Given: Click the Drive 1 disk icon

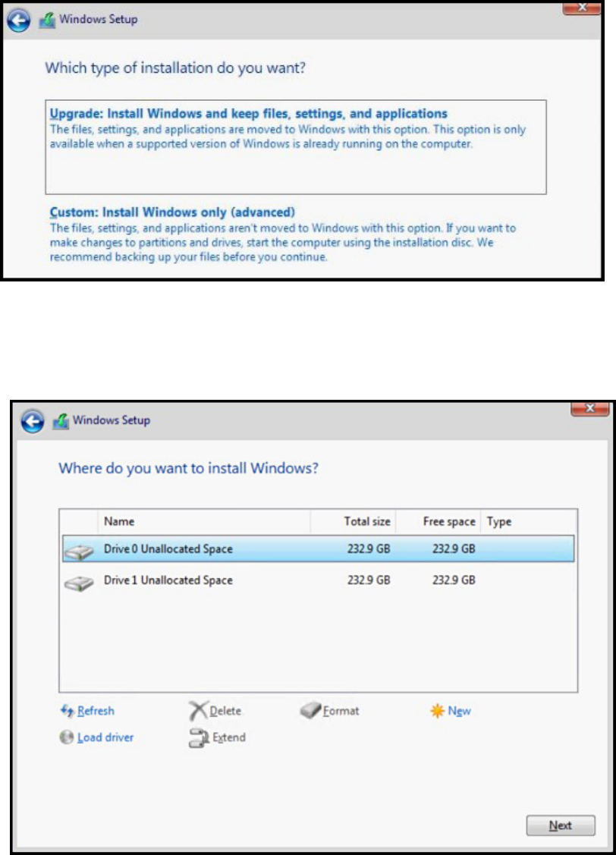Looking at the screenshot, I should [78, 583].
